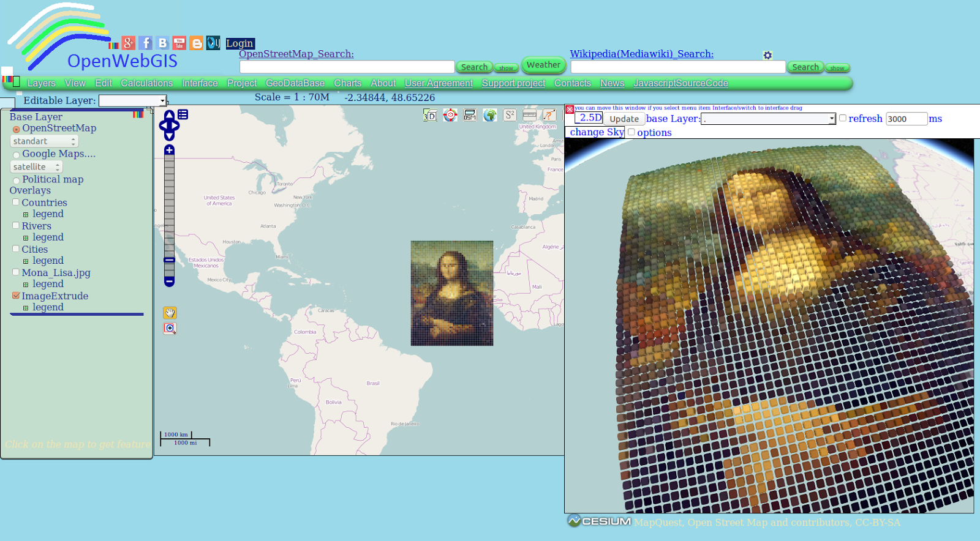Image resolution: width=980 pixels, height=541 pixels.
Task: Click the OSM toolbar icon
Action: click(470, 115)
